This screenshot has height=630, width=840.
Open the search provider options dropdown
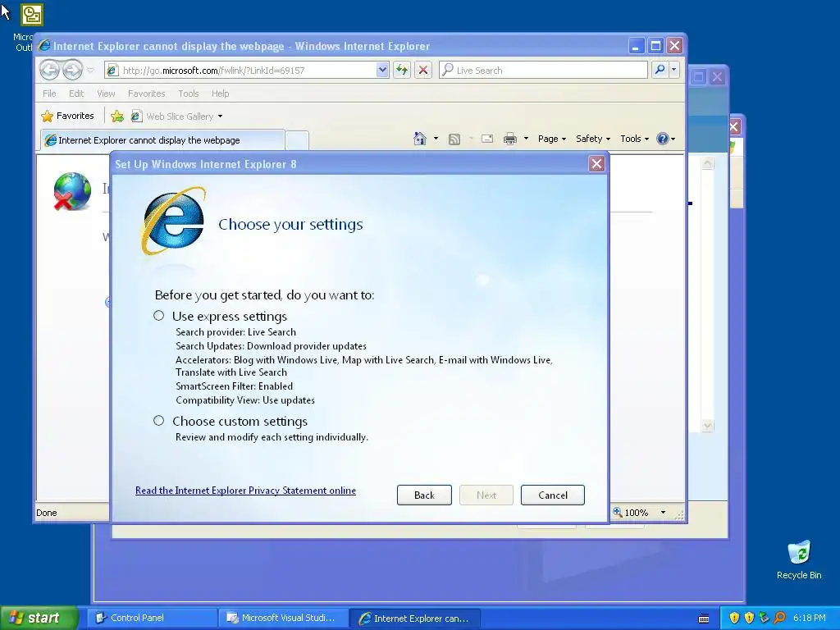point(674,70)
